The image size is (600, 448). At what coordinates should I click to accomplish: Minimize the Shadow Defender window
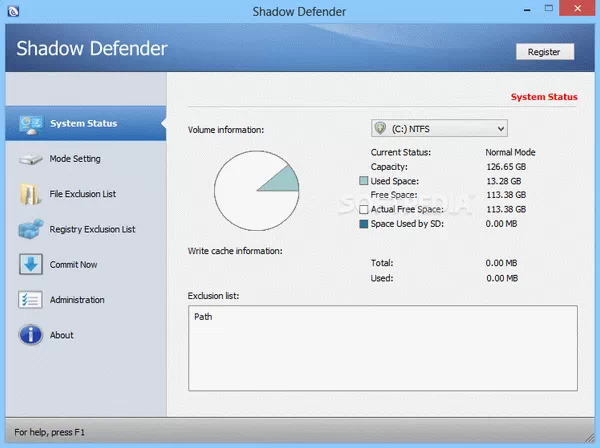[527, 10]
